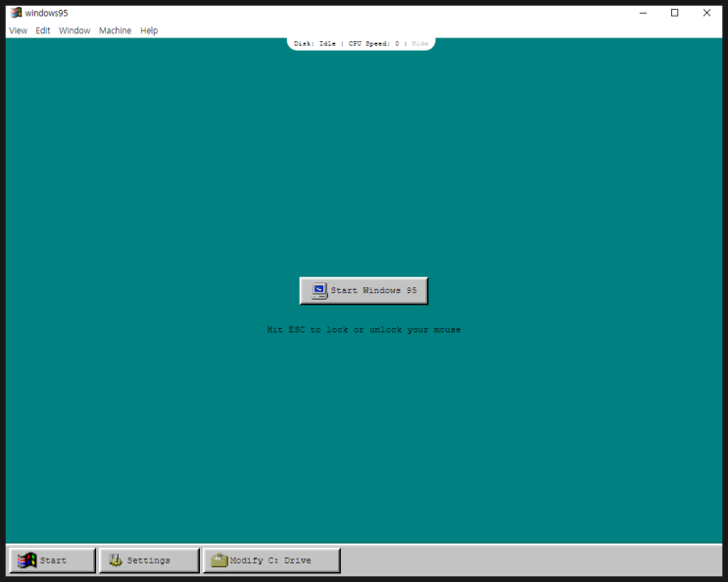Screen dimensions: 728x582
Task: Open the Help menu
Action: point(149,30)
